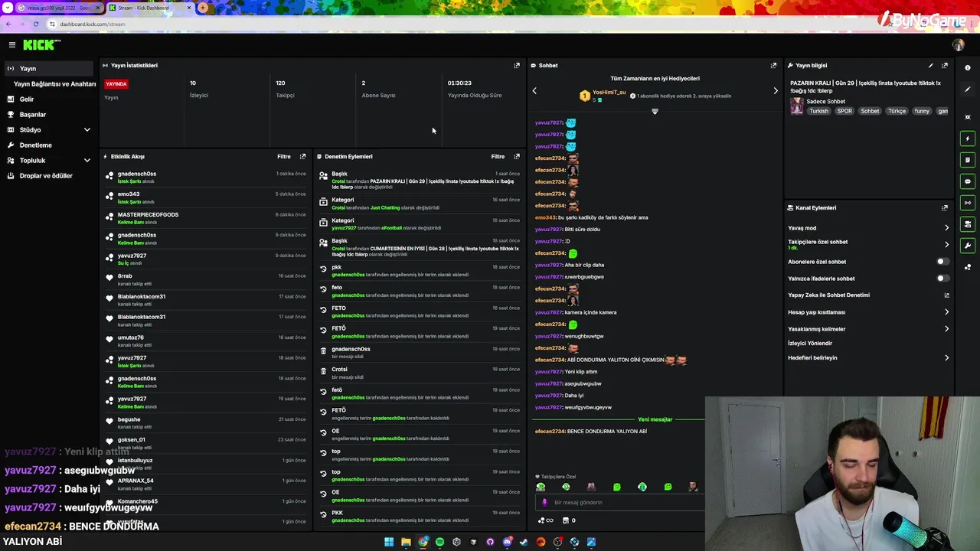
Task: Click İzleyici Yönlendir action
Action: (x=810, y=343)
